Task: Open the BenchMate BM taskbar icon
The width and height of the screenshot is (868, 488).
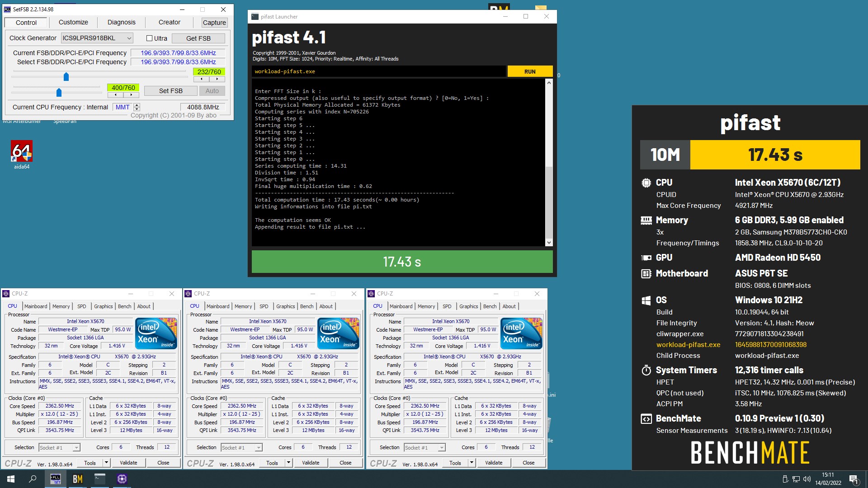Action: (x=77, y=479)
